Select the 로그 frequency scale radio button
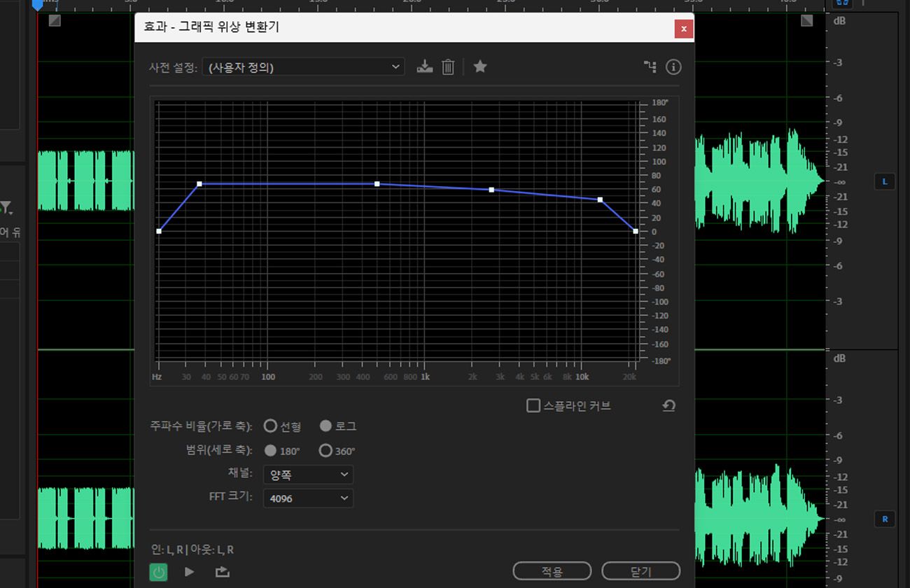Viewport: 910px width, 588px height. [325, 426]
